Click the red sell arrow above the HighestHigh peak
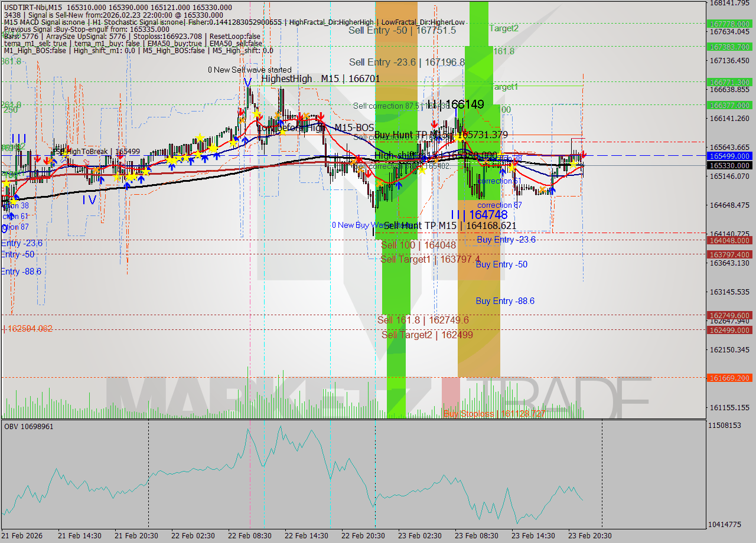 point(241,112)
